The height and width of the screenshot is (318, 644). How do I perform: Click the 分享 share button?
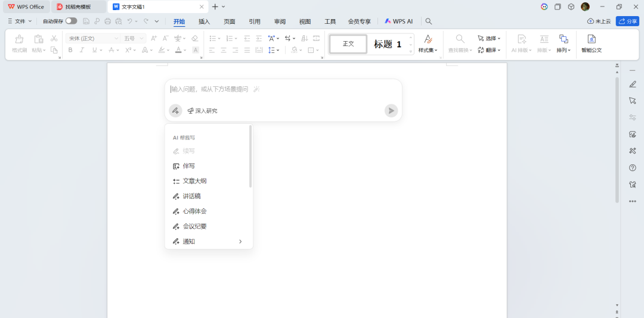tap(627, 21)
